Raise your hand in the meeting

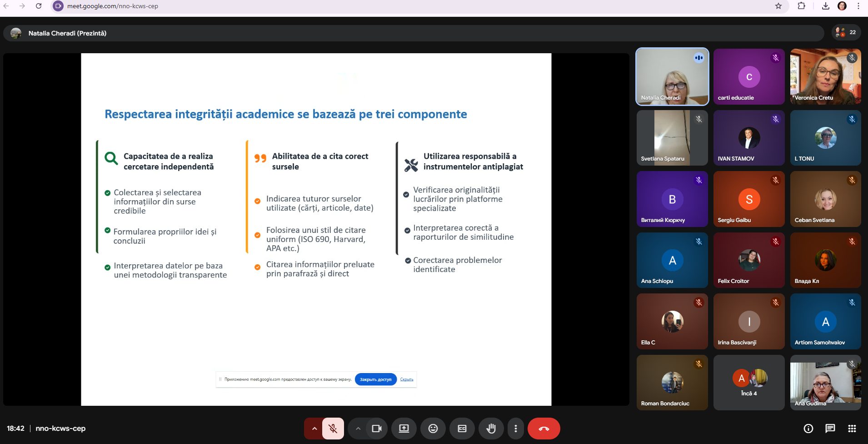pyautogui.click(x=491, y=429)
